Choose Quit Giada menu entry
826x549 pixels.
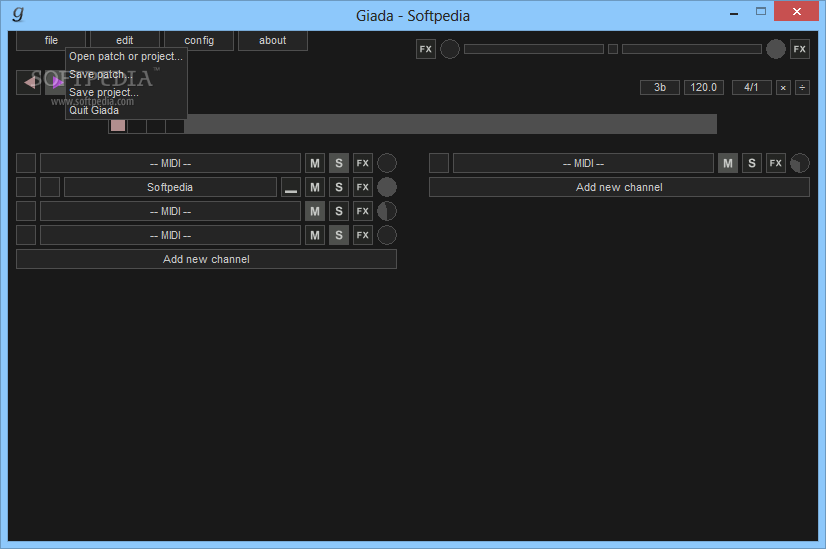(x=126, y=110)
